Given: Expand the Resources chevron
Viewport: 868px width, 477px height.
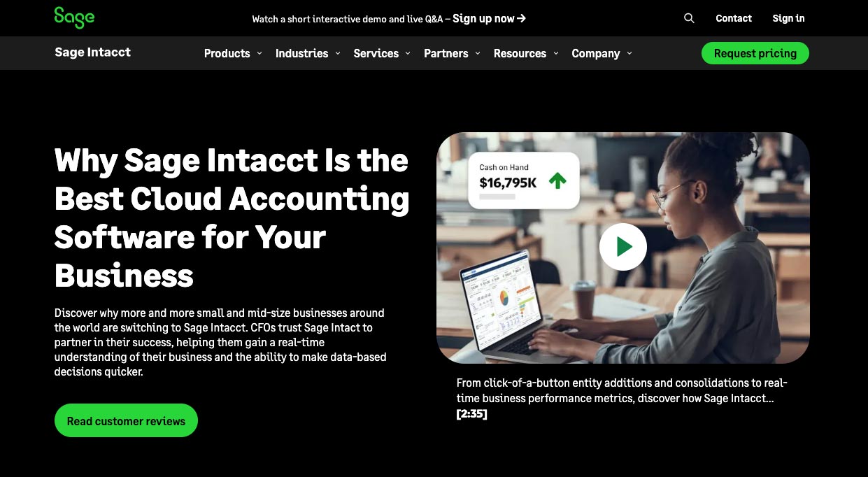Looking at the screenshot, I should 556,53.
